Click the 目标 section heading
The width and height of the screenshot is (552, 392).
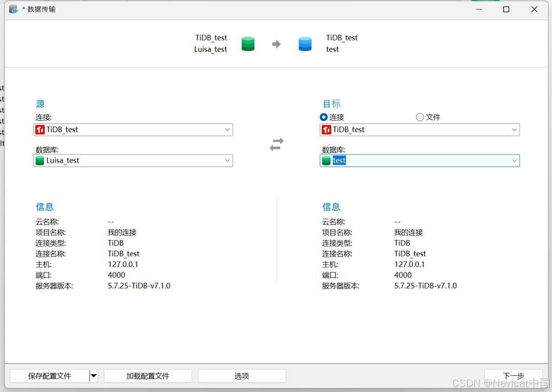(x=331, y=103)
